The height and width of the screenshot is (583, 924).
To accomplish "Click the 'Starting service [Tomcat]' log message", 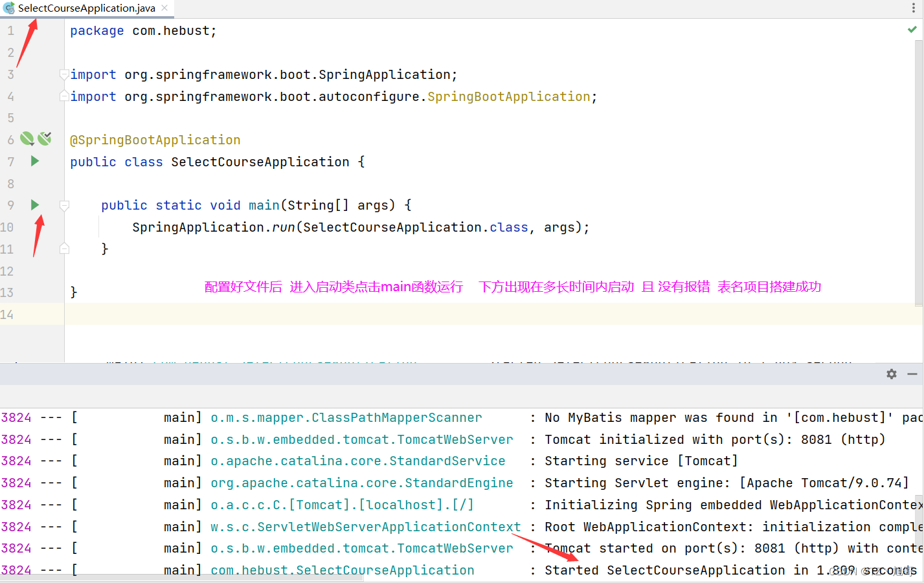I will 641,461.
